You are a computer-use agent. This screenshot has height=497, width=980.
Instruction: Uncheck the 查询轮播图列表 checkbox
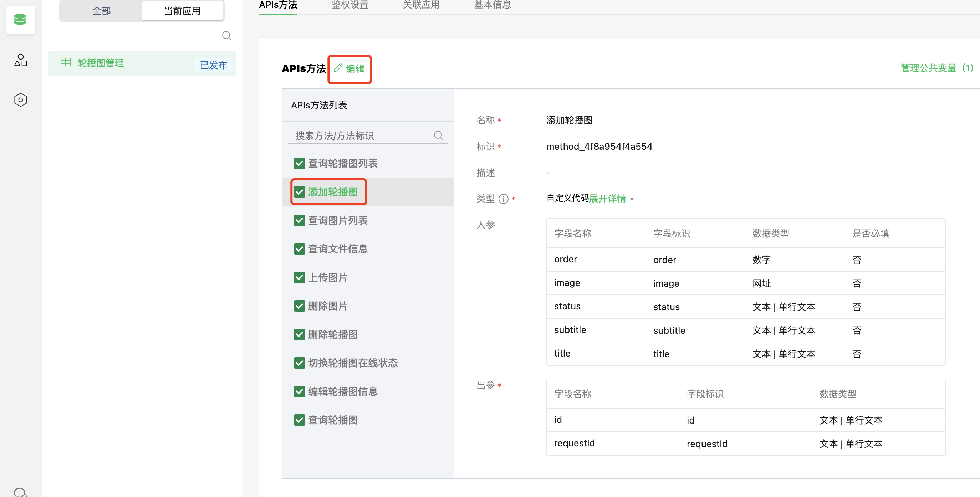[x=300, y=164]
